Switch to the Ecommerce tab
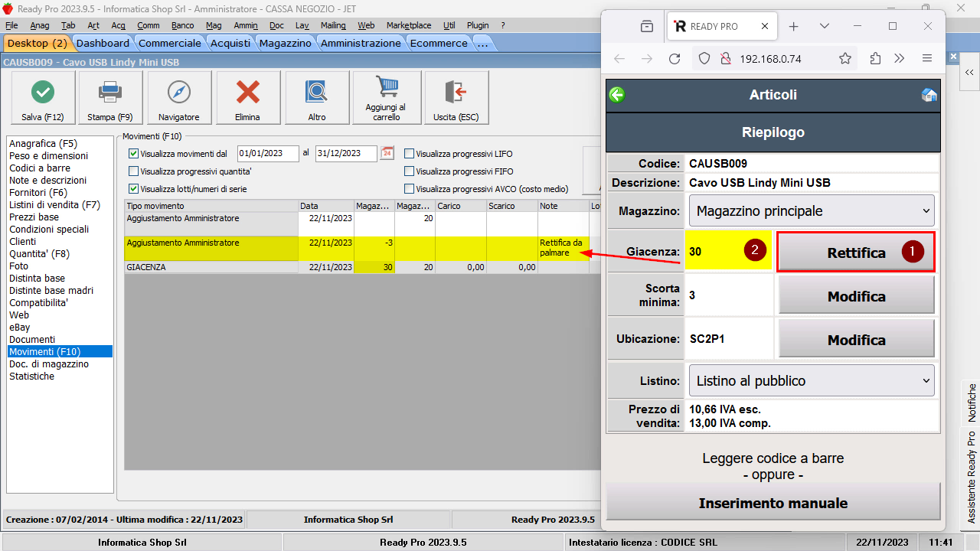 click(439, 44)
